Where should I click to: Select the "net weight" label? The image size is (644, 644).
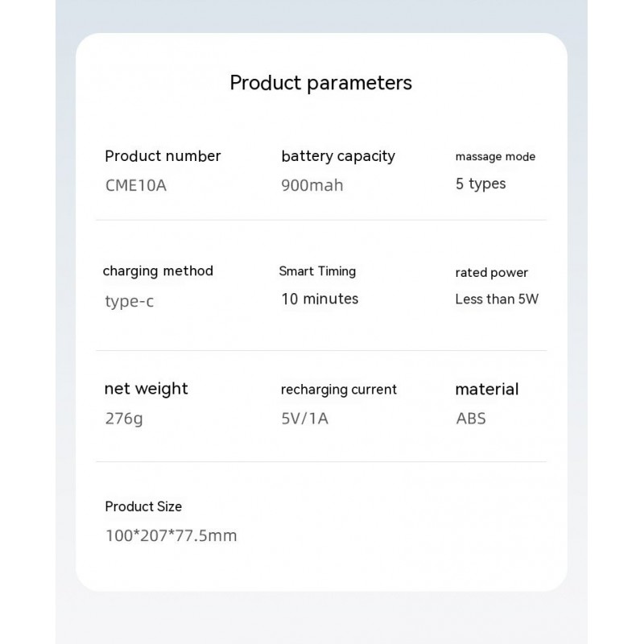click(x=147, y=389)
